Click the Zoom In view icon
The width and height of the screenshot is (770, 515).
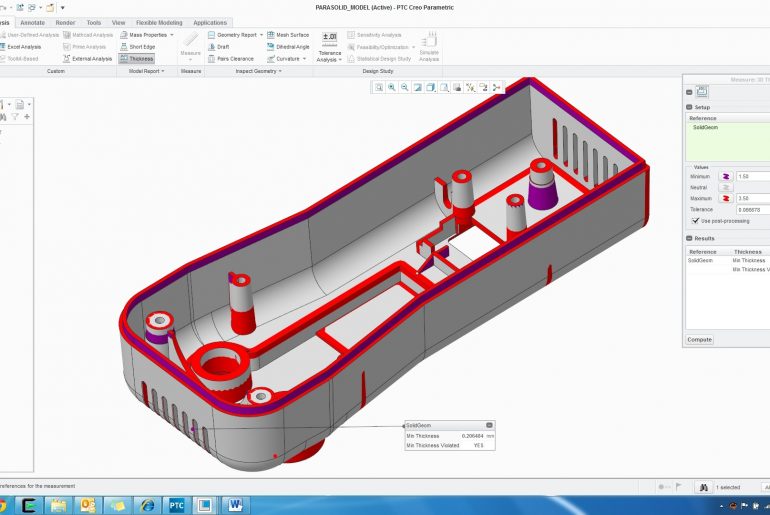click(x=392, y=88)
